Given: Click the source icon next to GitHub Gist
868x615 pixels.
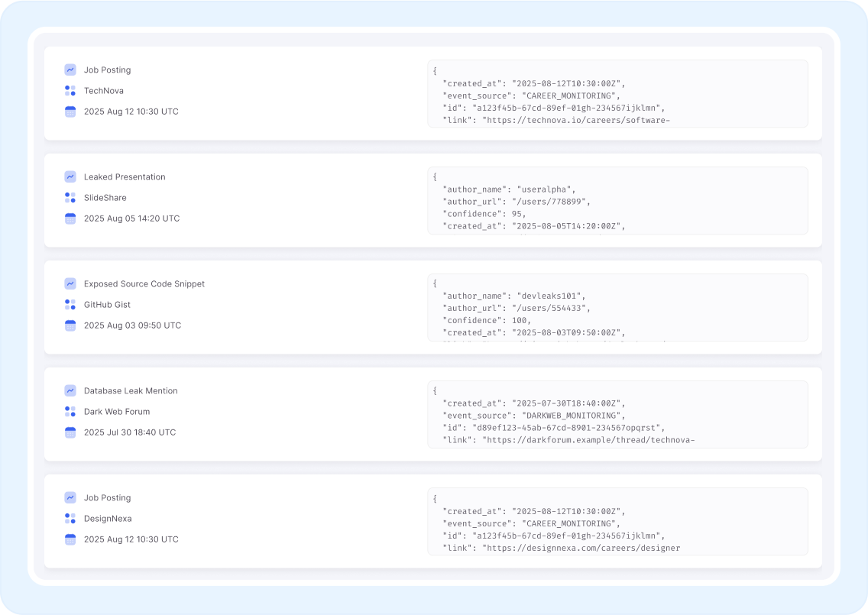Looking at the screenshot, I should 70,305.
